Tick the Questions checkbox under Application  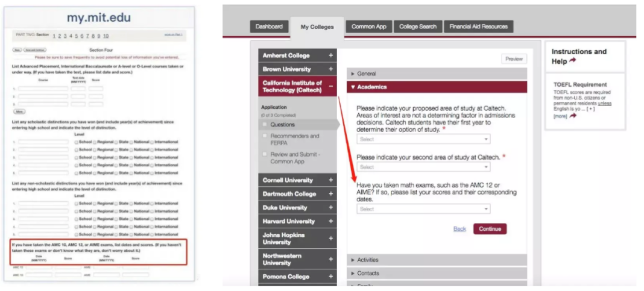(x=264, y=125)
